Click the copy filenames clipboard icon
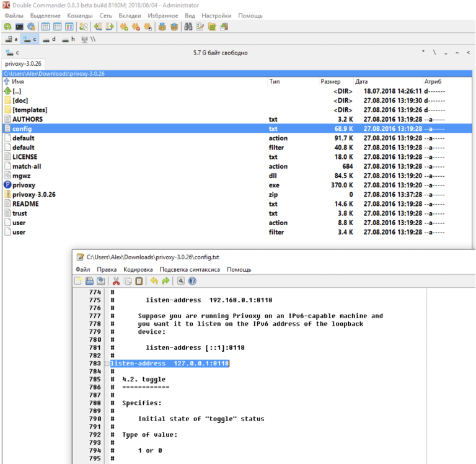 click(224, 27)
